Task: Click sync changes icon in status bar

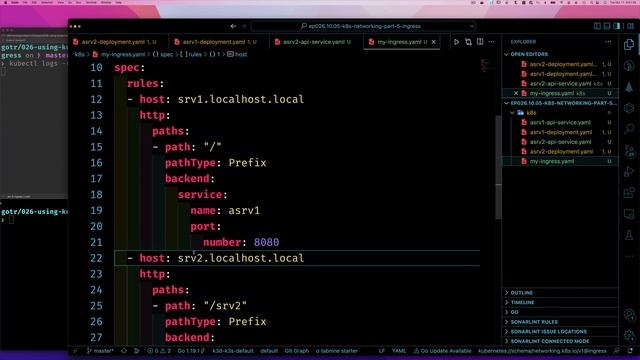Action: (x=124, y=351)
